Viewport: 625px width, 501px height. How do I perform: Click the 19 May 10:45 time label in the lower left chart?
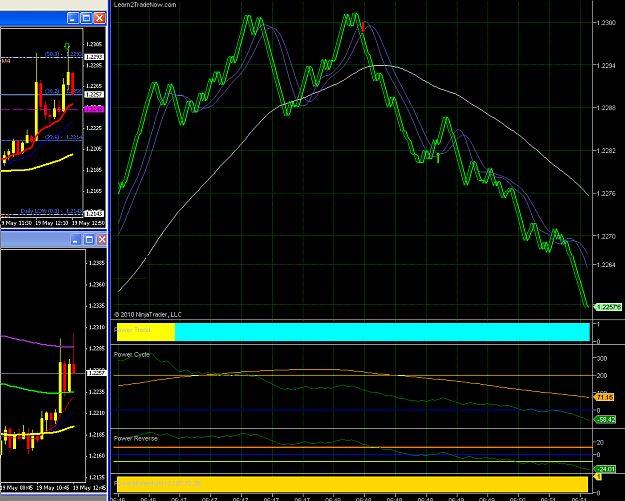[x=53, y=488]
